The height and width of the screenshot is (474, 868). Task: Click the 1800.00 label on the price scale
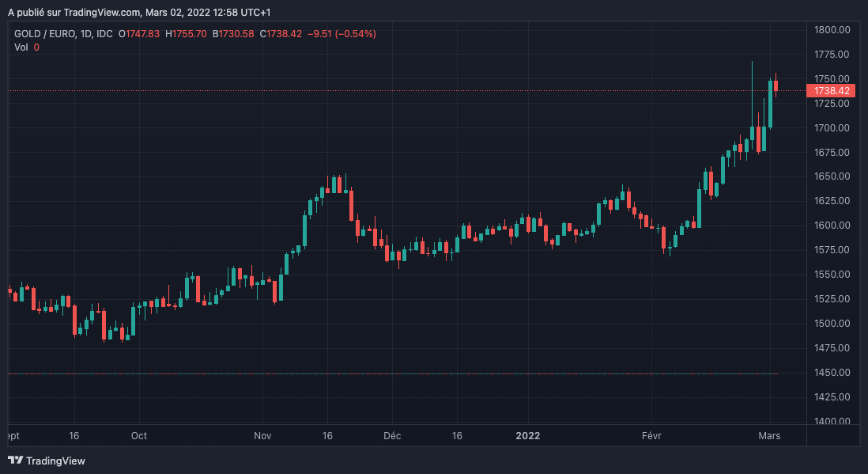(x=832, y=30)
